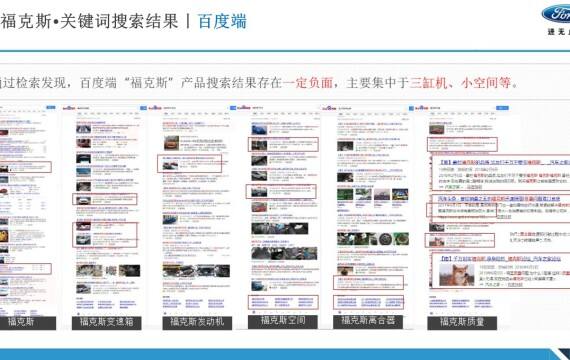This screenshot has height=360, width=570.
Task: Click the four-car image row in 福克斯离合器 screenshot
Action: tap(373, 195)
